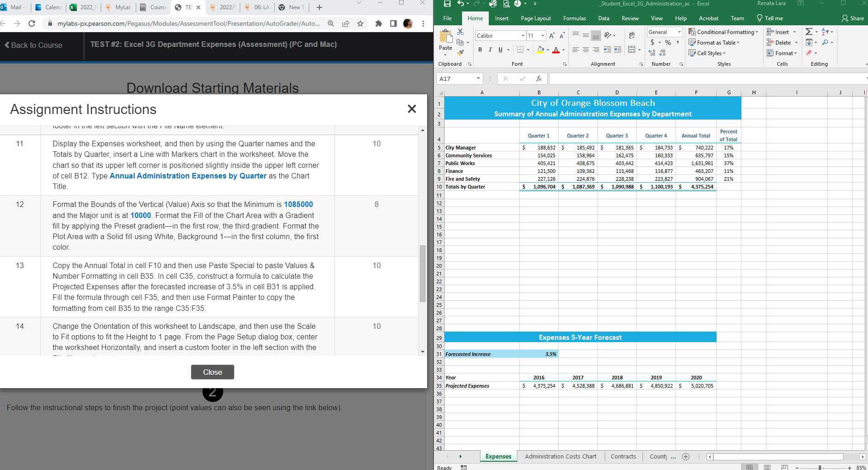Viewport: 868px width, 470px height.
Task: Open the Border style dropdown arrow
Action: pos(528,49)
